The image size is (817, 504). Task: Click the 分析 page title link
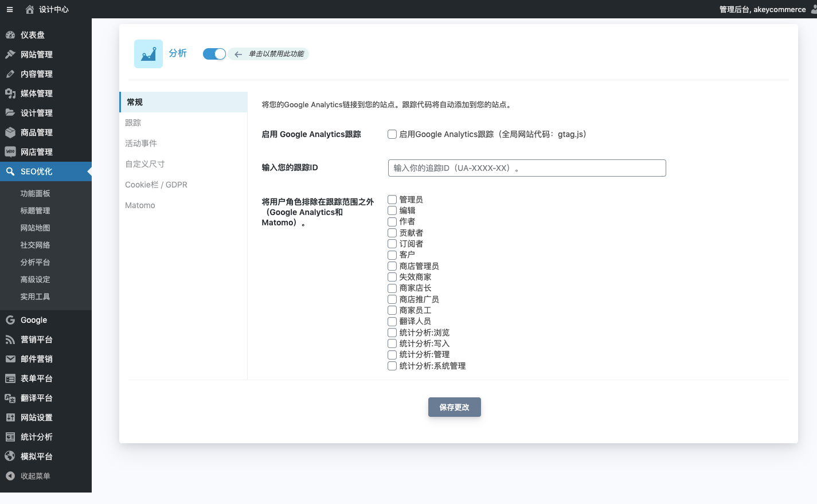(x=178, y=53)
